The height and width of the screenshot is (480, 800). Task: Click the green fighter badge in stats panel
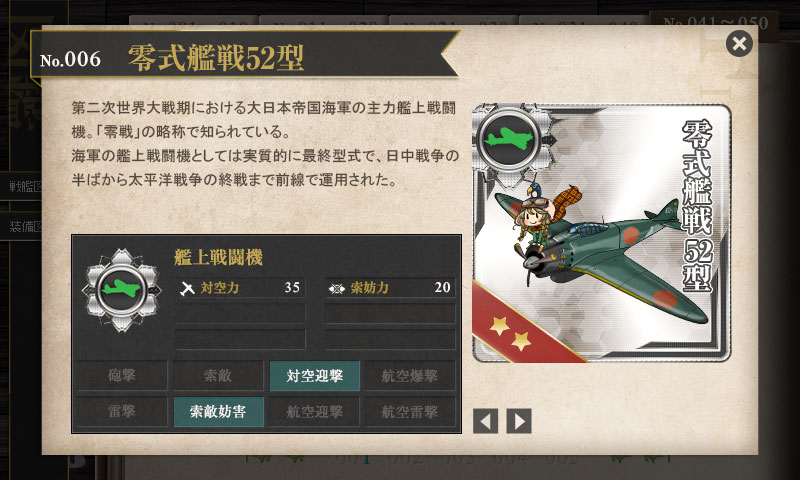click(121, 290)
